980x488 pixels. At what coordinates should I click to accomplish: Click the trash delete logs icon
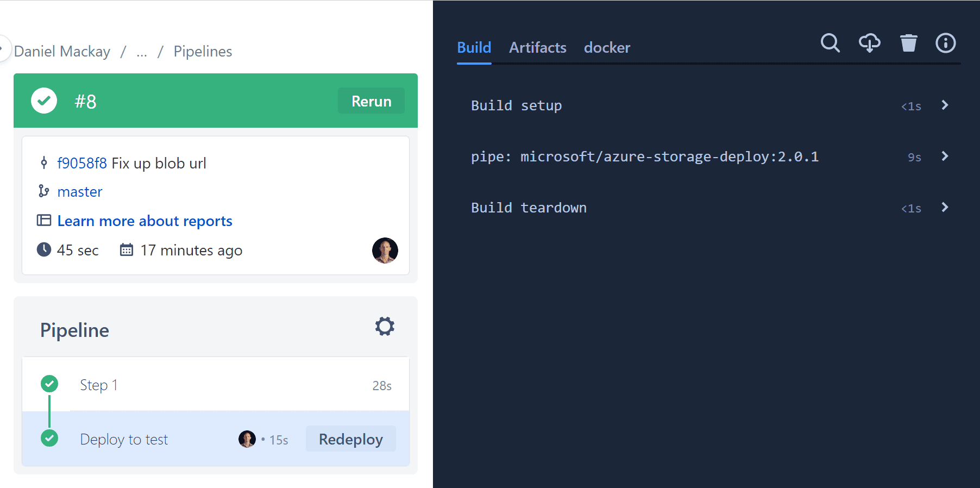pos(908,43)
